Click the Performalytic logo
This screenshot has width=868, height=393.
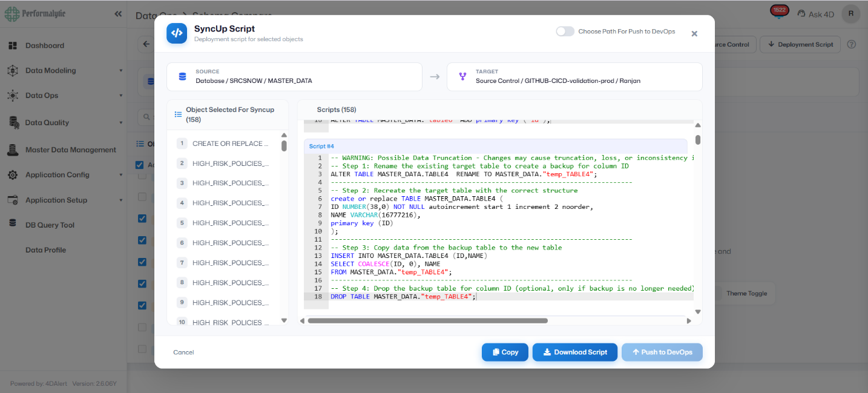pyautogui.click(x=35, y=14)
